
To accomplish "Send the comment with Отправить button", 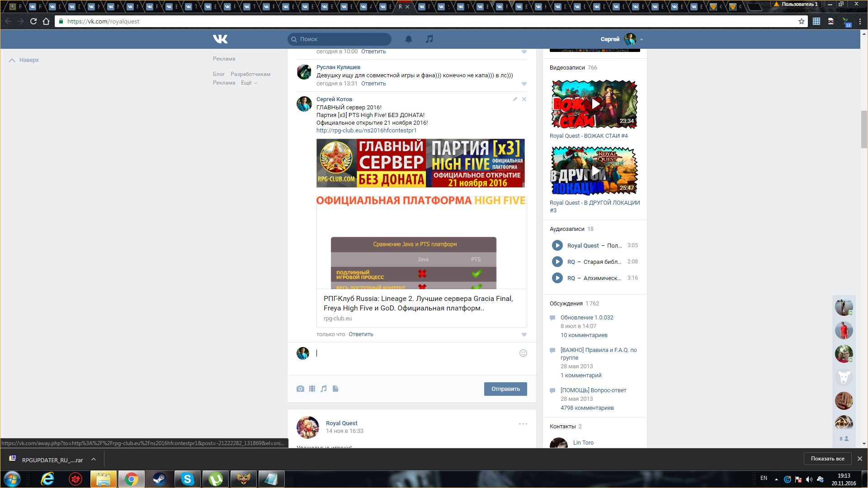I will [x=505, y=389].
